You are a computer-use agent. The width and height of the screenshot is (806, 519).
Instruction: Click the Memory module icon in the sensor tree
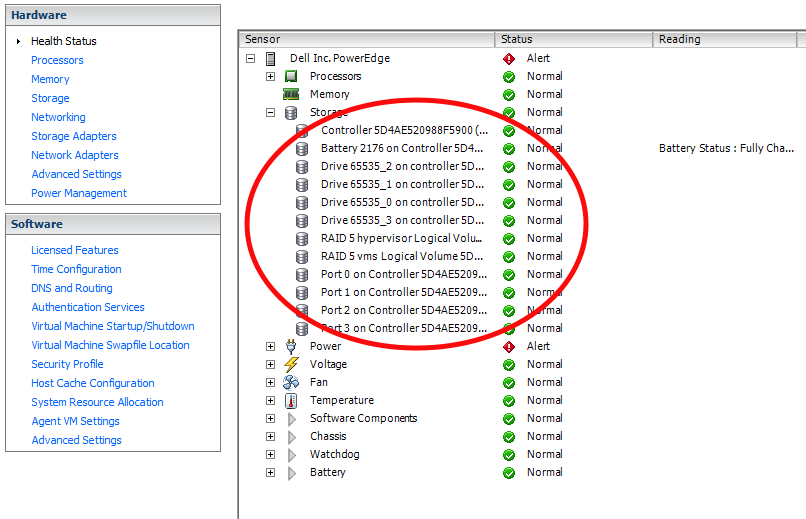(291, 95)
